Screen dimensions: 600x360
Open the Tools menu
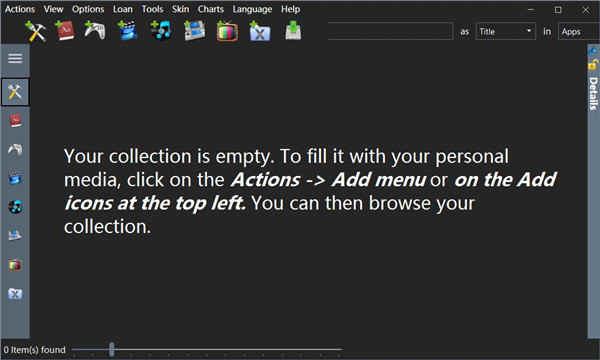pos(152,9)
